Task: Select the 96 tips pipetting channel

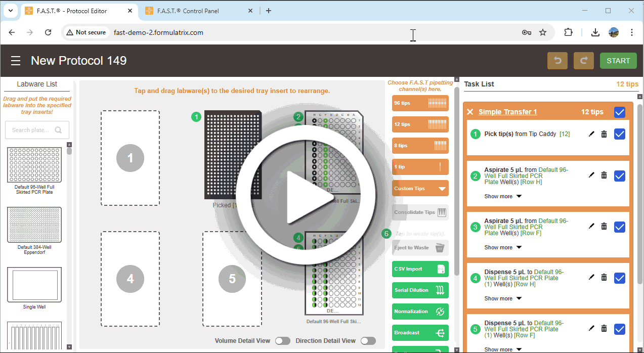Action: [x=420, y=103]
